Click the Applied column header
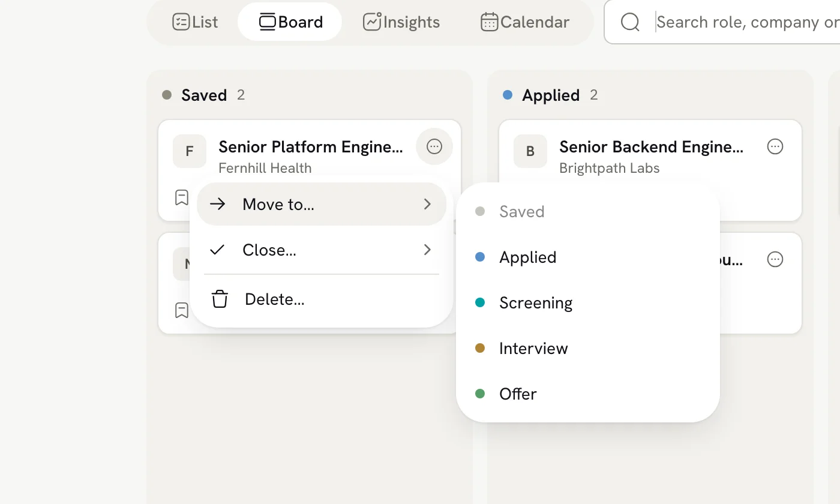This screenshot has width=840, height=504. (x=551, y=95)
